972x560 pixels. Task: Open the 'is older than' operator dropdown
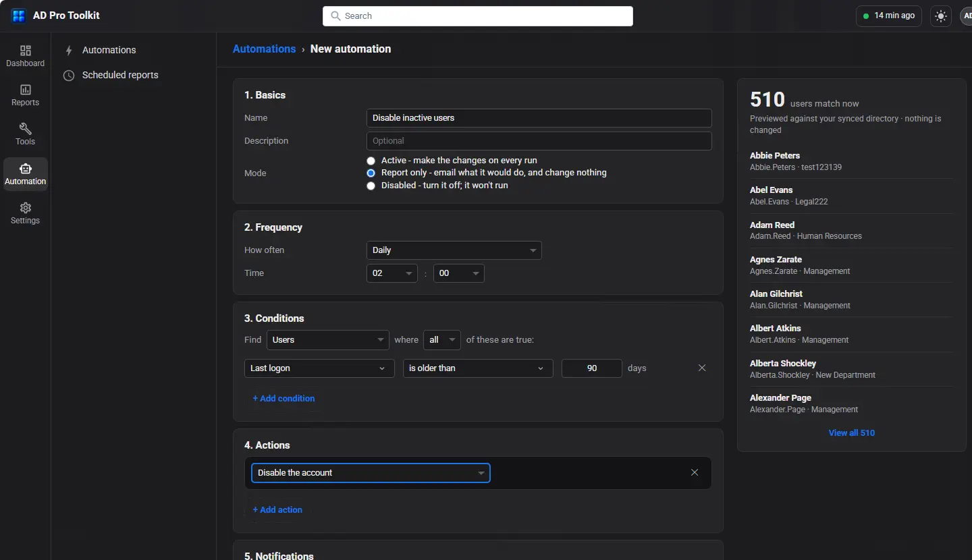478,368
